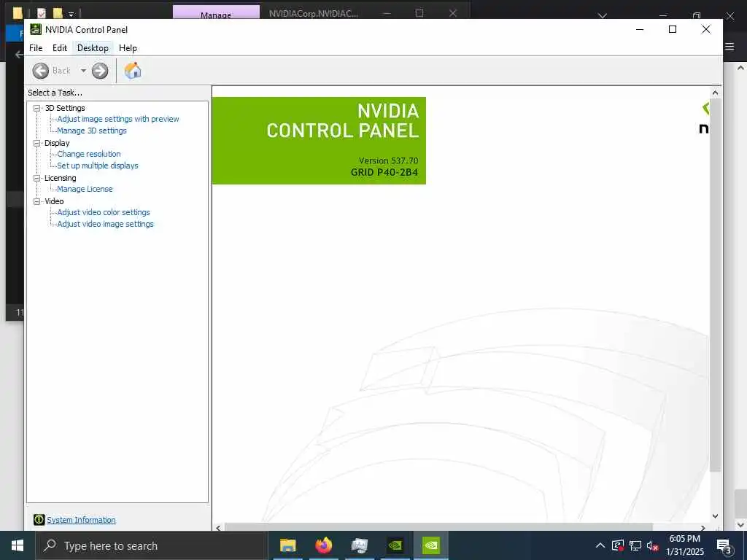
Task: Select the Video category label
Action: point(54,201)
